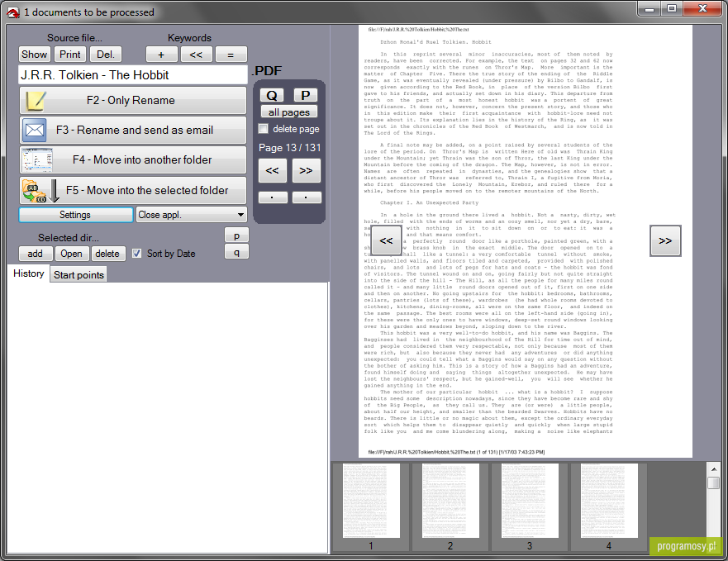Click the >> overlay on the page preview
Screen dimensions: 728x561
(x=665, y=240)
